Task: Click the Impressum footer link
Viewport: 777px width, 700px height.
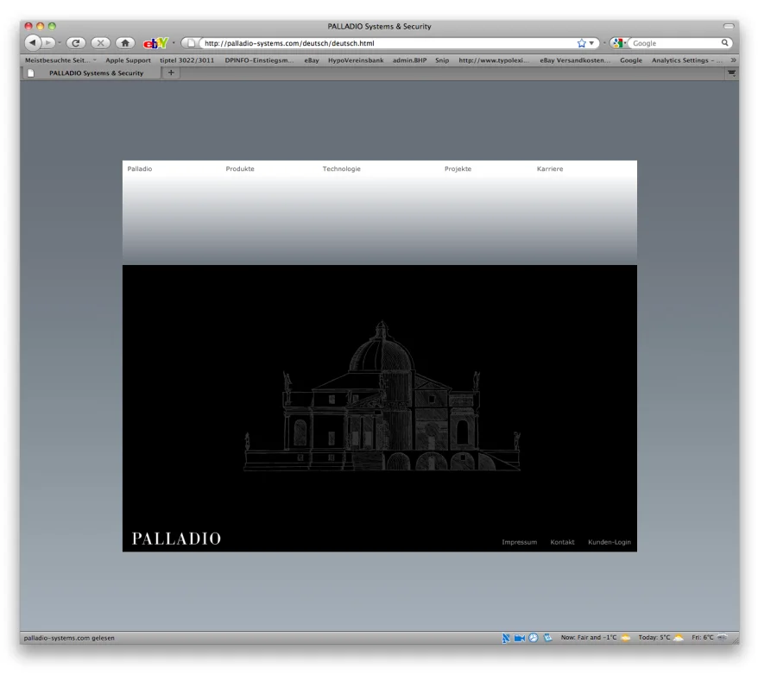Action: click(519, 542)
